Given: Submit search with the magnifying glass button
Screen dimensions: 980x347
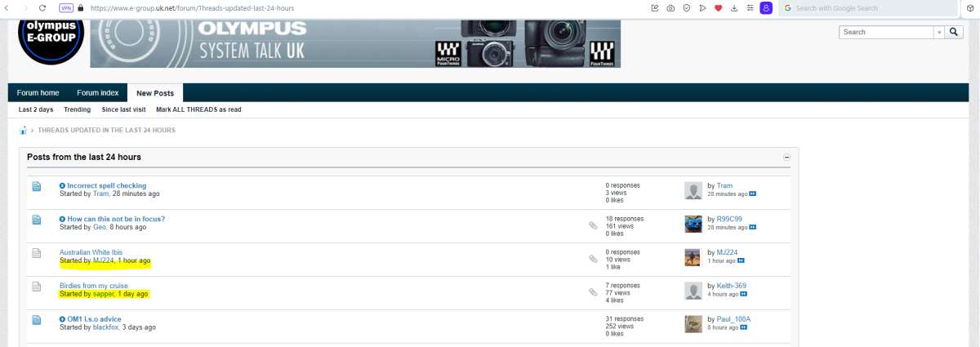Looking at the screenshot, I should tap(955, 32).
